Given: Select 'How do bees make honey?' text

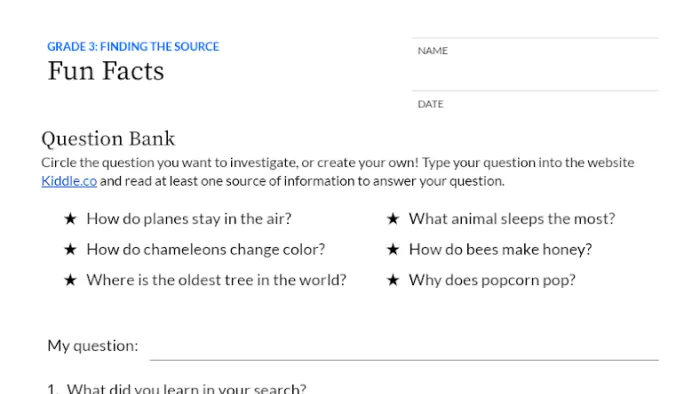Looking at the screenshot, I should [500, 249].
